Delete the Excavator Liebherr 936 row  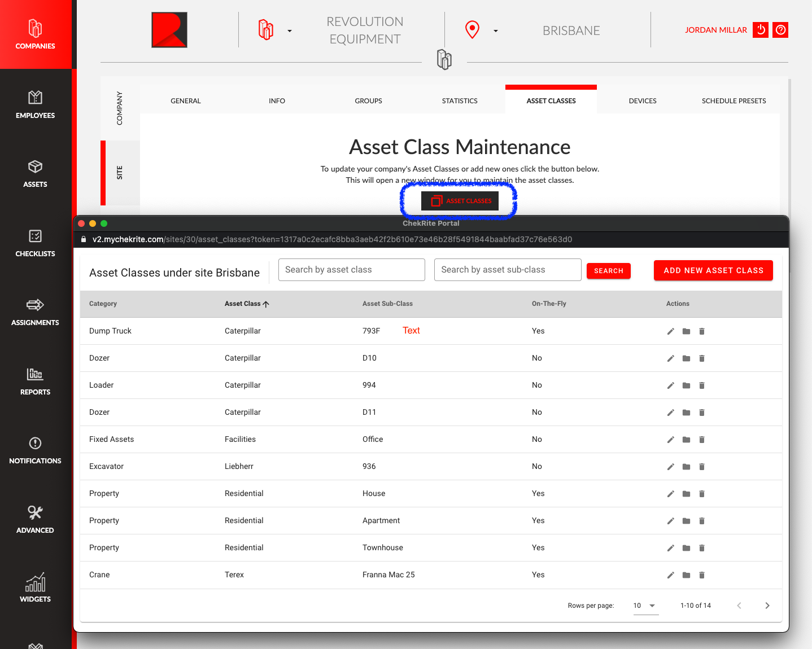pyautogui.click(x=702, y=467)
